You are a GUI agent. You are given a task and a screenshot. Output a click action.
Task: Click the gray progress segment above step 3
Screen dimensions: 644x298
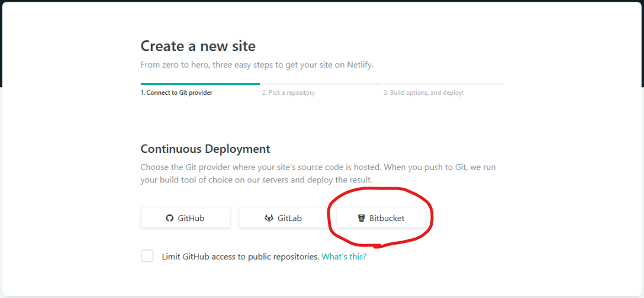pyautogui.click(x=443, y=84)
